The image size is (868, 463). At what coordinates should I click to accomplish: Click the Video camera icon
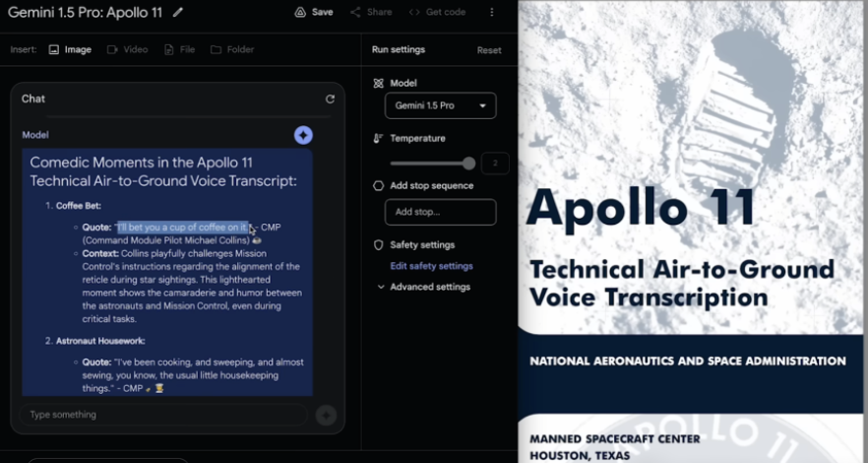112,50
